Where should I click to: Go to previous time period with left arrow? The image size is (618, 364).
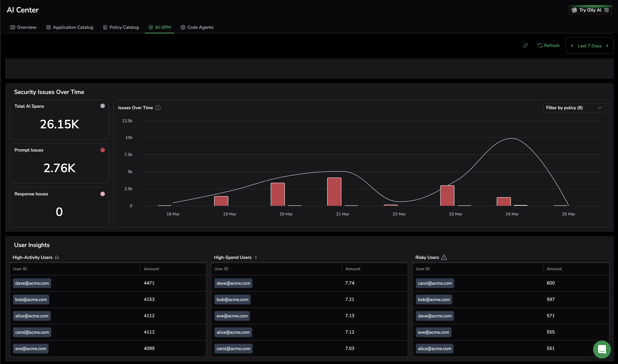tap(572, 46)
